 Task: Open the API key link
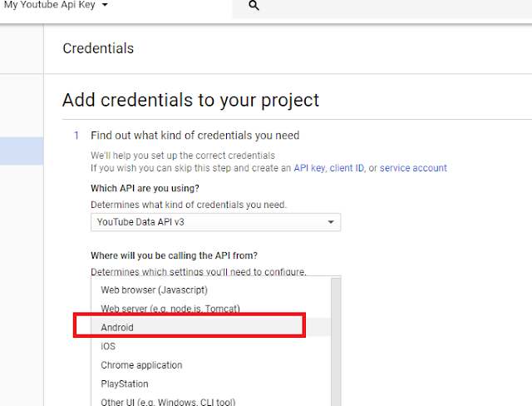click(x=308, y=168)
